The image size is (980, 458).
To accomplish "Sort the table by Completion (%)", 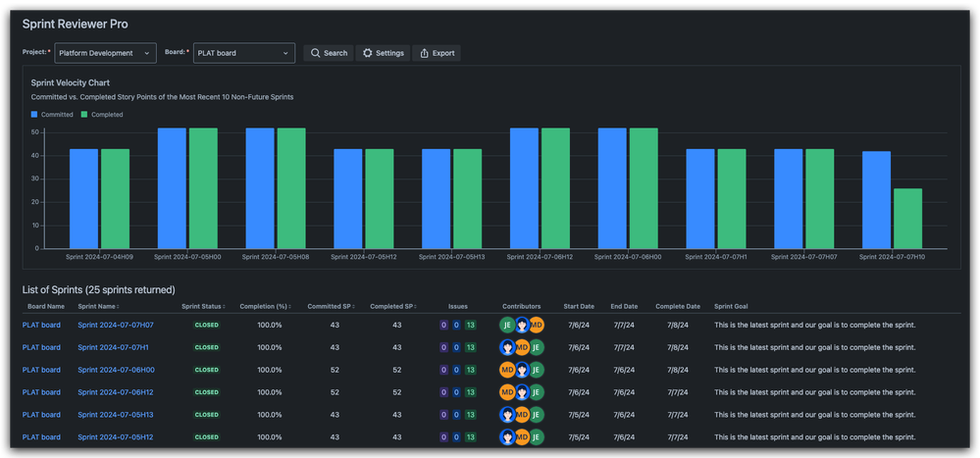I will click(266, 307).
